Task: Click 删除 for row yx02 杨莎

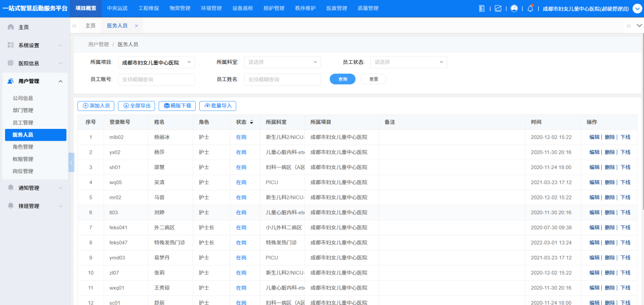Action: (610, 152)
